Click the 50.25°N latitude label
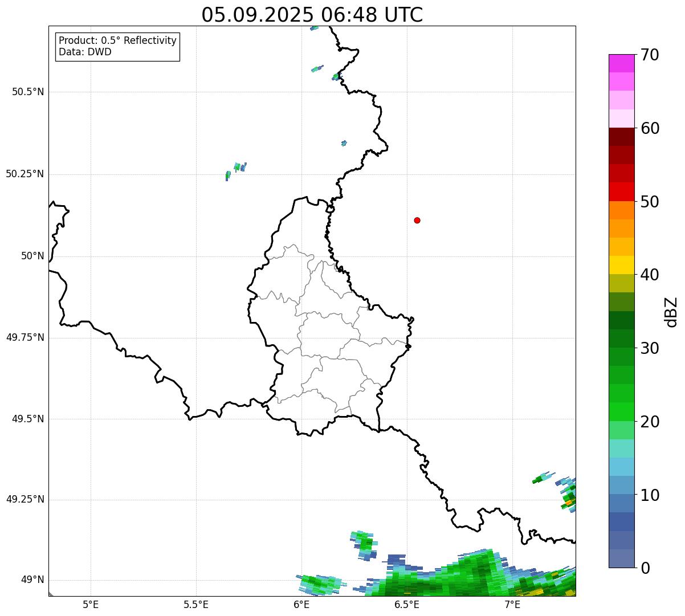Screen dimensions: 685x616 click(25, 174)
